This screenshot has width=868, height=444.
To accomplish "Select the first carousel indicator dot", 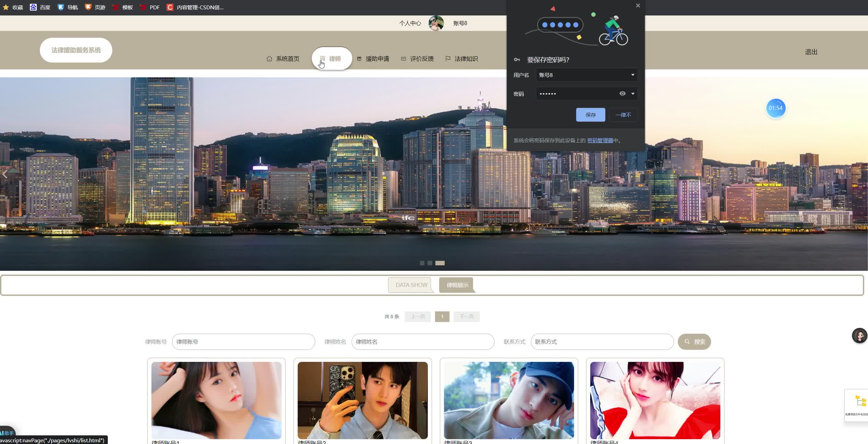I will pyautogui.click(x=422, y=263).
